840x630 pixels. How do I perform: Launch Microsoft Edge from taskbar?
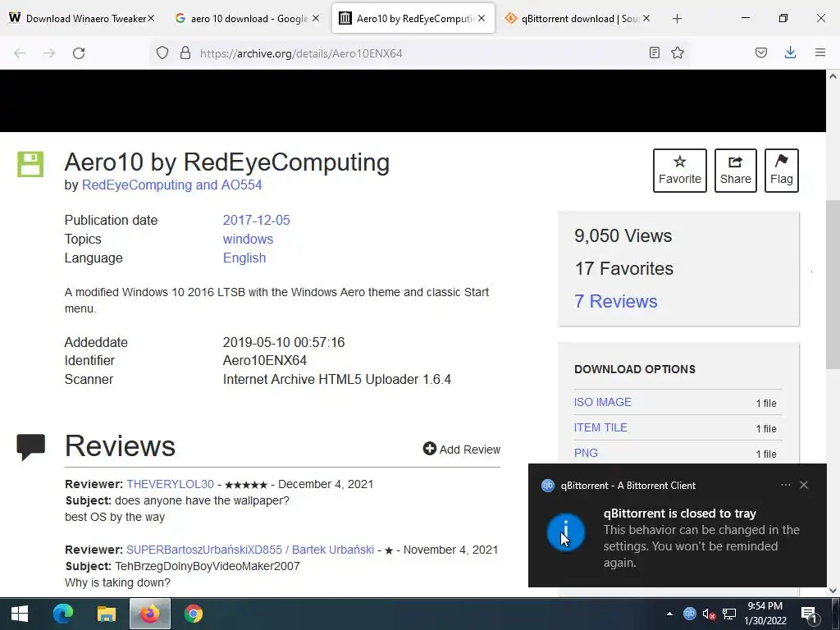(63, 614)
